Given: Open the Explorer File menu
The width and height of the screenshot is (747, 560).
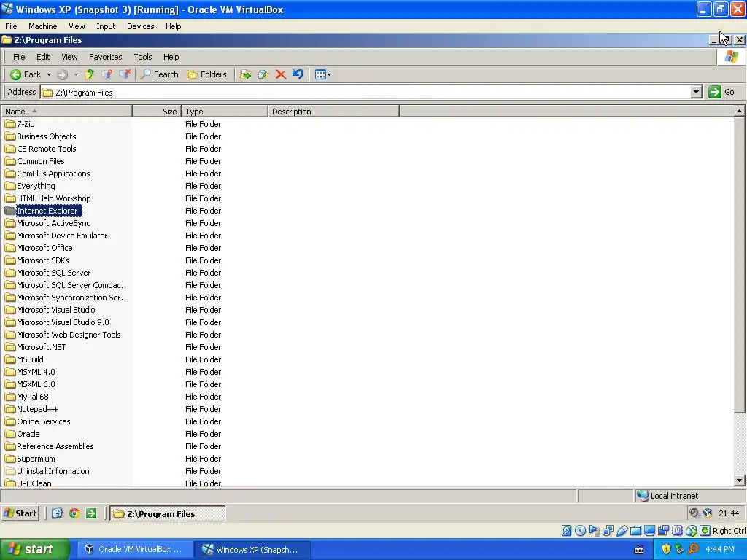Looking at the screenshot, I should tap(19, 57).
